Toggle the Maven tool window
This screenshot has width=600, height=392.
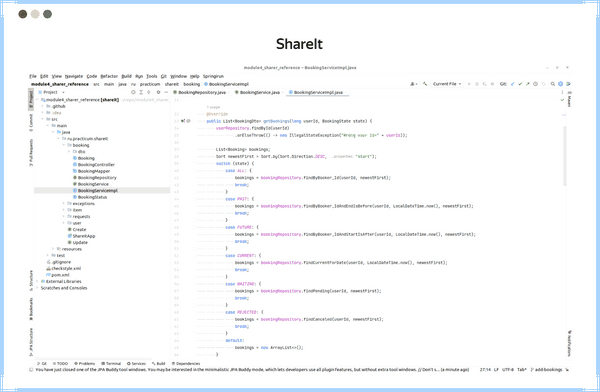(x=569, y=99)
